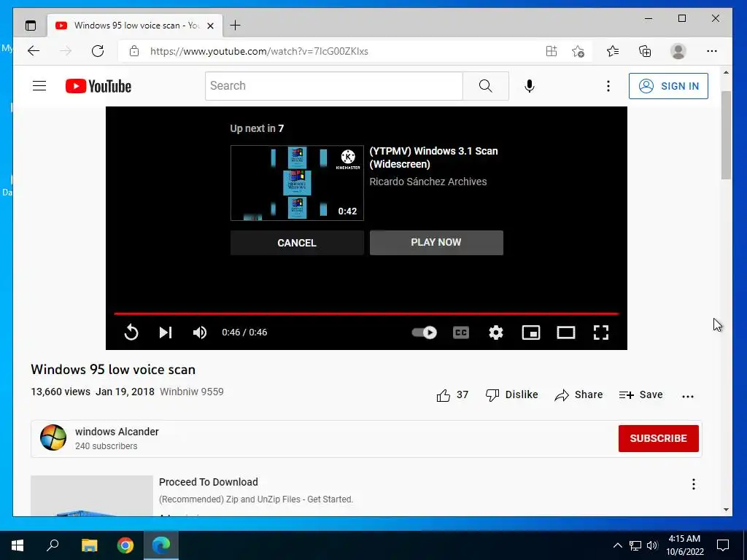747x560 pixels.
Task: Like the video with thumbs up
Action: coord(452,394)
